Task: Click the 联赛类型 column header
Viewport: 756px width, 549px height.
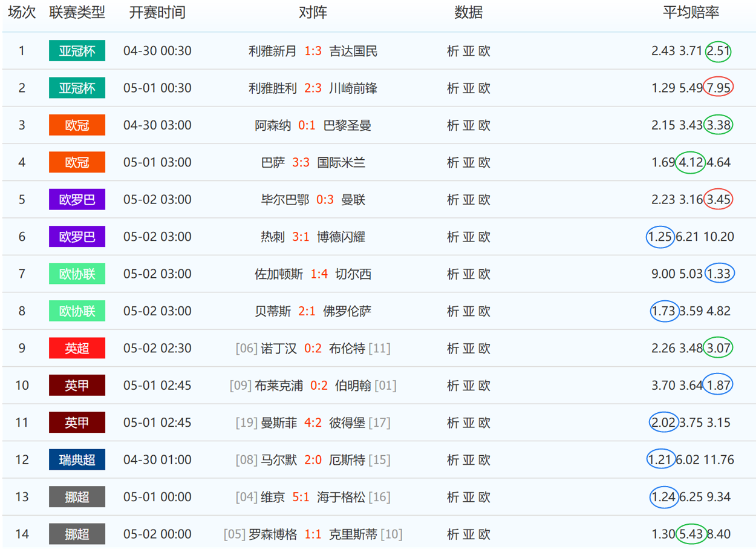Action: [77, 13]
